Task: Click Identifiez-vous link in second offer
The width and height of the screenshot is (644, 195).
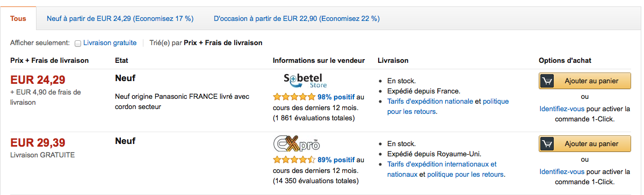Action: 562,172
